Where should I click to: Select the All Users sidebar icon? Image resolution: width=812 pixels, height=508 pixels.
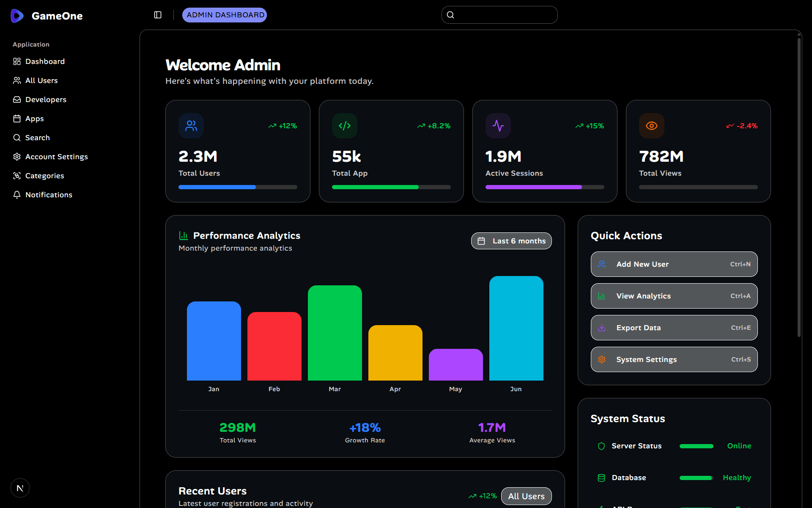click(17, 80)
